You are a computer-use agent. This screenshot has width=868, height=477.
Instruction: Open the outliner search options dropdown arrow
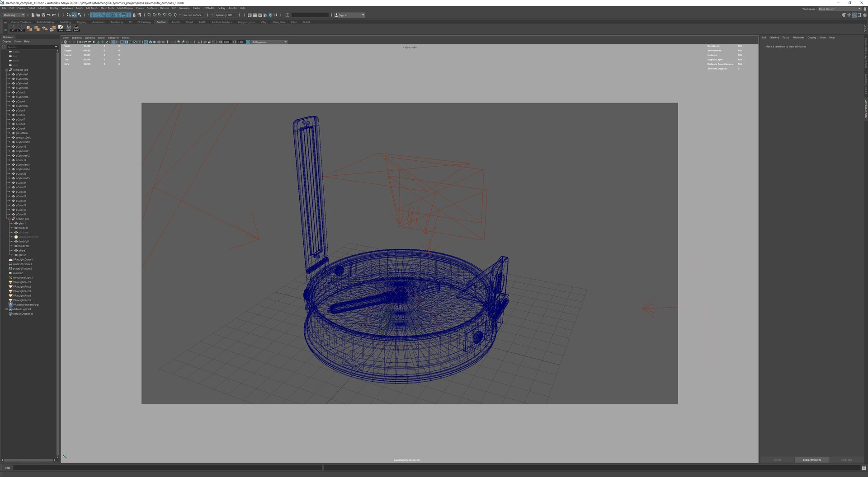click(x=56, y=47)
